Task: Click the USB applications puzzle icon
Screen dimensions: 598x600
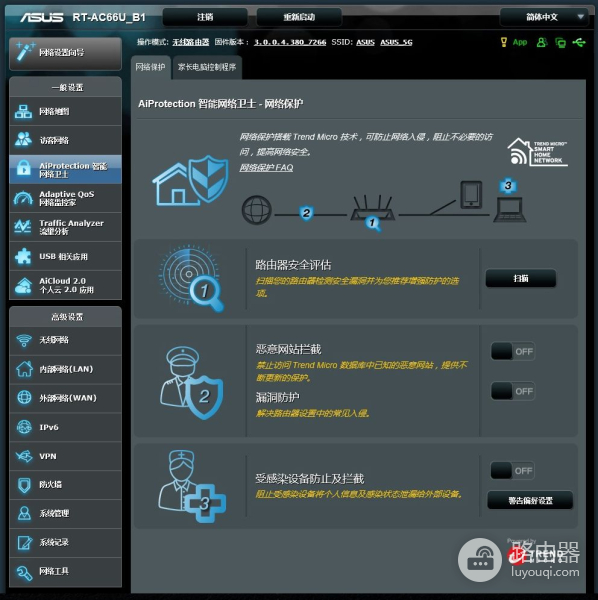Action: (x=23, y=256)
